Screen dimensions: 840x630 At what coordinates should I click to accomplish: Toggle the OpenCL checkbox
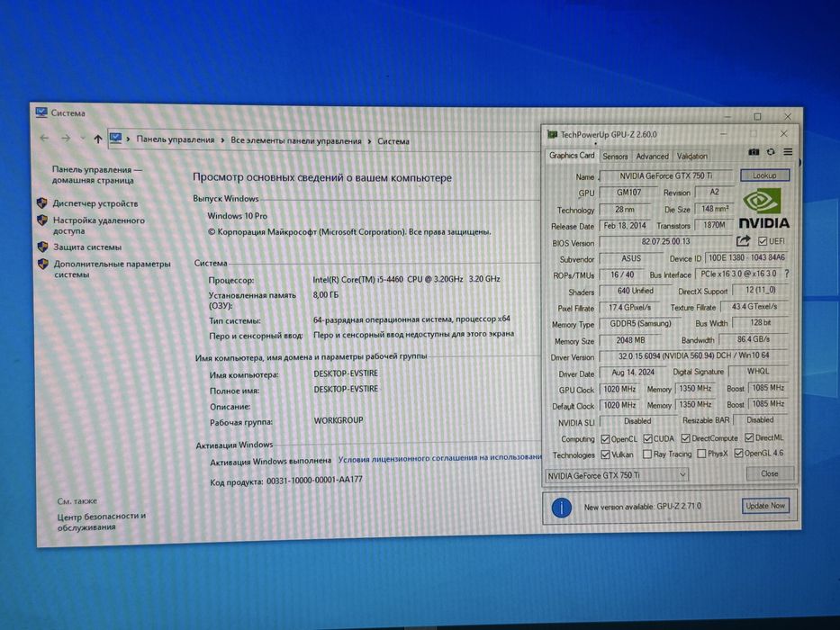point(605,439)
